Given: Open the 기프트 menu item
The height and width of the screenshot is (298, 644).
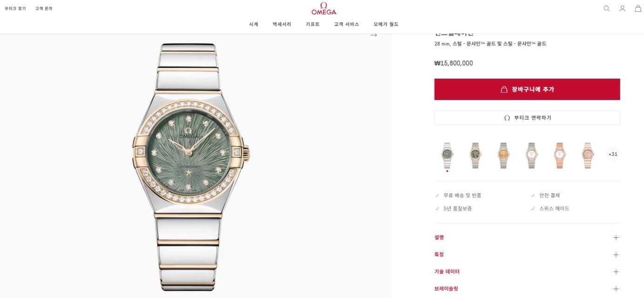Looking at the screenshot, I should [313, 24].
